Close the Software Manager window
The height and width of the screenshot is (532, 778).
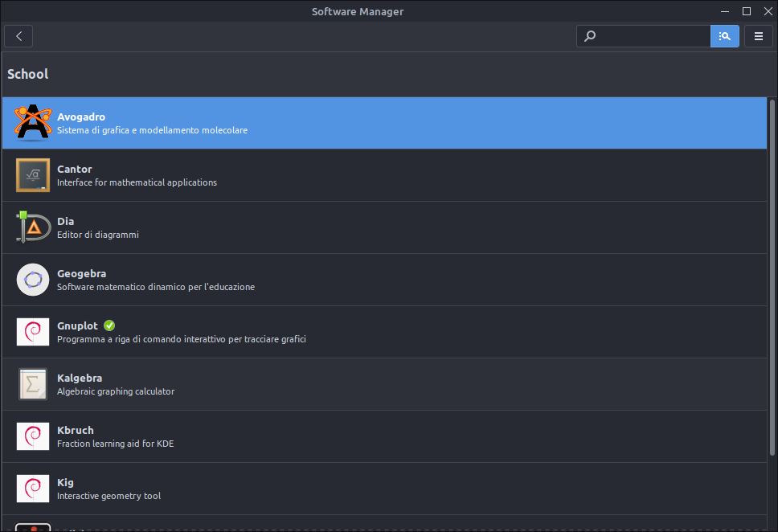coord(768,11)
